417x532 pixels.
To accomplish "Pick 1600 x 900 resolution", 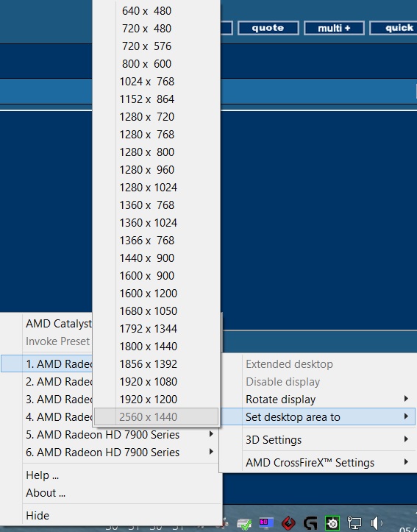I will [x=157, y=275].
